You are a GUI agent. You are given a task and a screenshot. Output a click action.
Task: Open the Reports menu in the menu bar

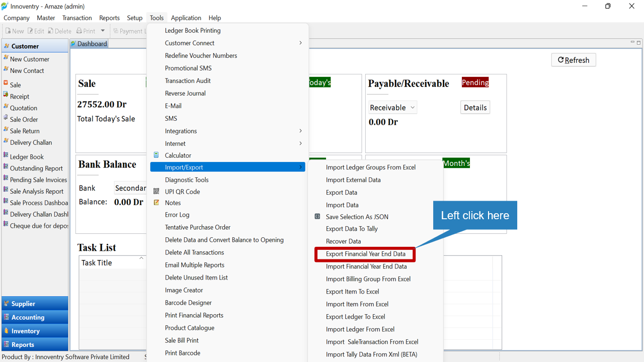(109, 18)
